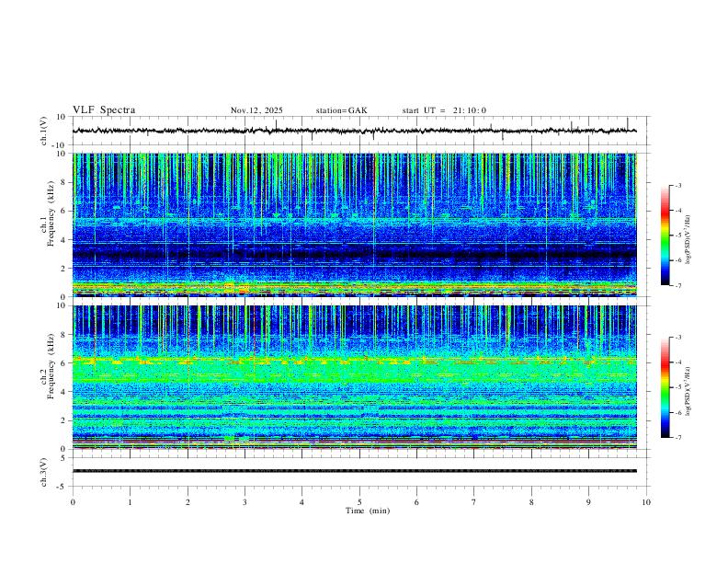Click time axis tick label "2"
This screenshot has width=728, height=563.
188,502
